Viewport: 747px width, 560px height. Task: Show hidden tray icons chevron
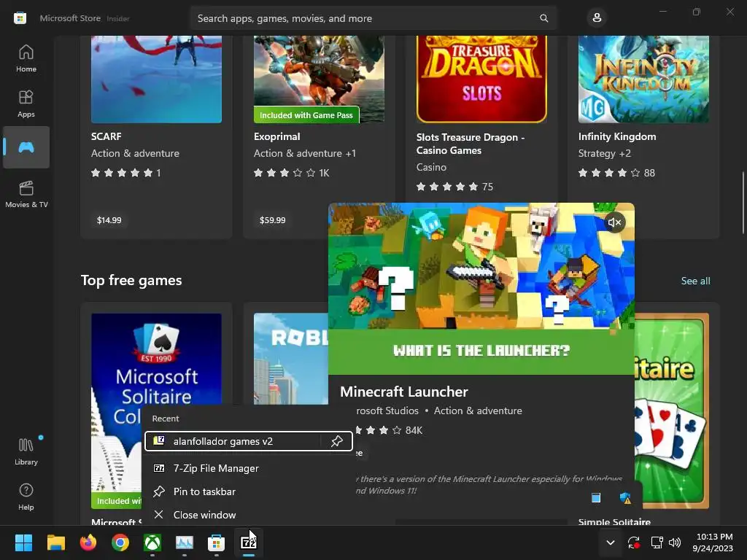pyautogui.click(x=611, y=542)
